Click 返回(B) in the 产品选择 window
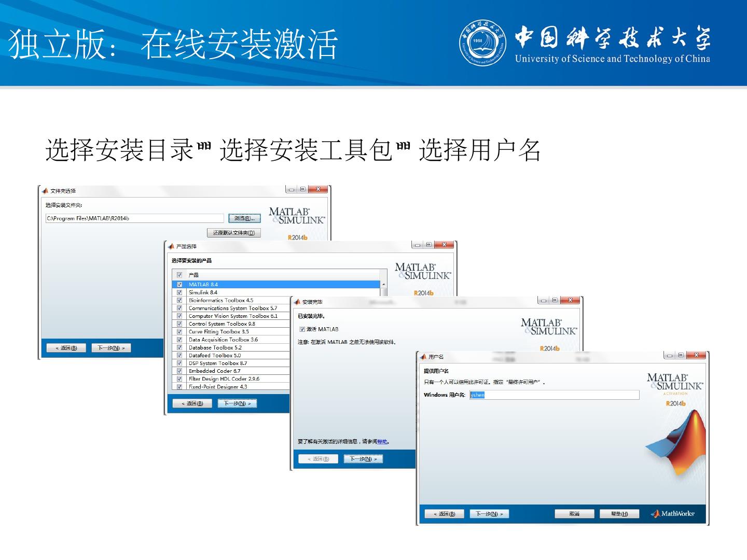The width and height of the screenshot is (747, 560). 192,403
